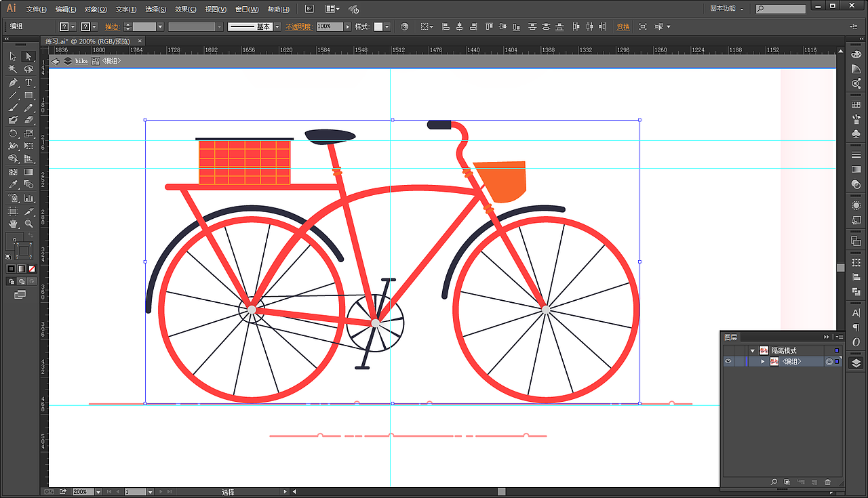The height and width of the screenshot is (498, 868).
Task: Reset to default fill and stroke
Action: pos(9,257)
